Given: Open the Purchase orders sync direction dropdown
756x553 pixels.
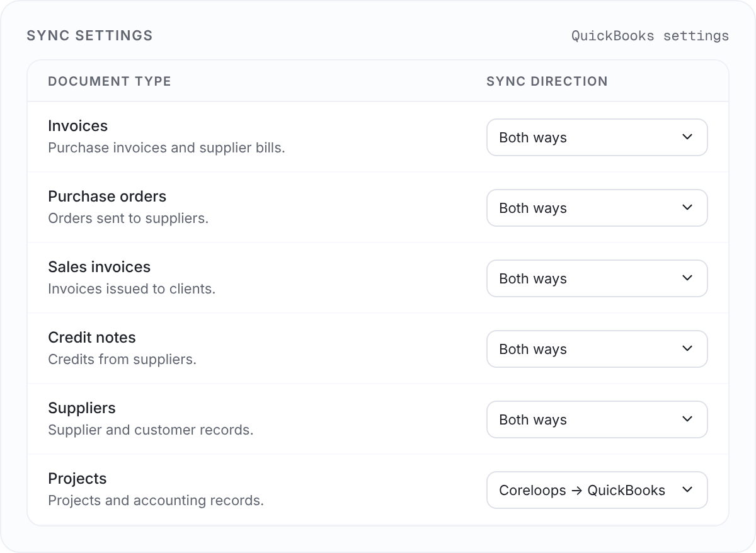Looking at the screenshot, I should pyautogui.click(x=597, y=208).
